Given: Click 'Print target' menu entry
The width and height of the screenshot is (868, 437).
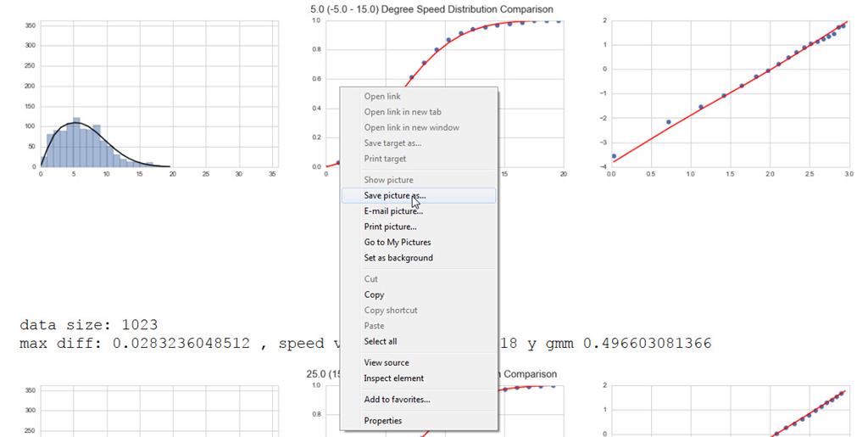Looking at the screenshot, I should pyautogui.click(x=419, y=159).
